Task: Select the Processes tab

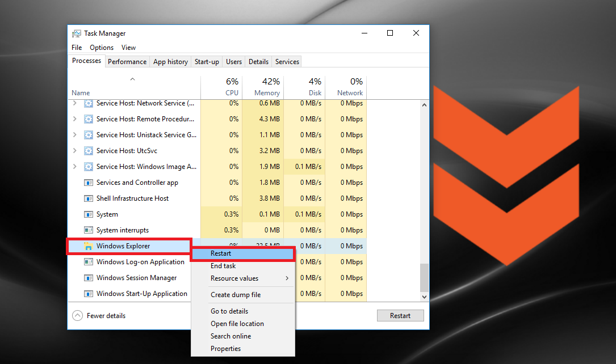Action: click(x=86, y=61)
